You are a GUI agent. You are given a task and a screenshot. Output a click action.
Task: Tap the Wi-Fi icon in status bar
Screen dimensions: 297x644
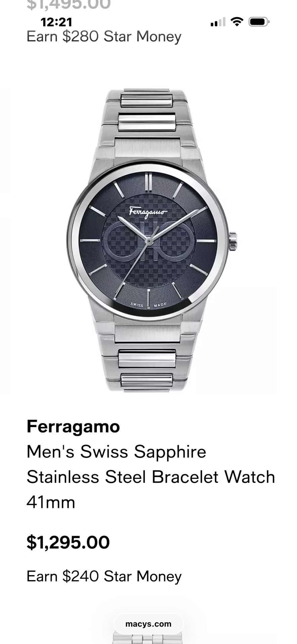[x=237, y=22]
